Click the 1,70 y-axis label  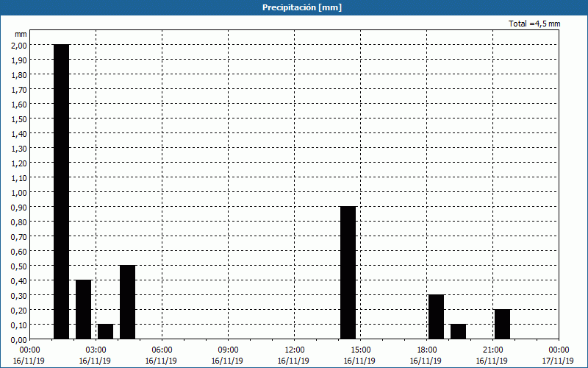[21, 89]
